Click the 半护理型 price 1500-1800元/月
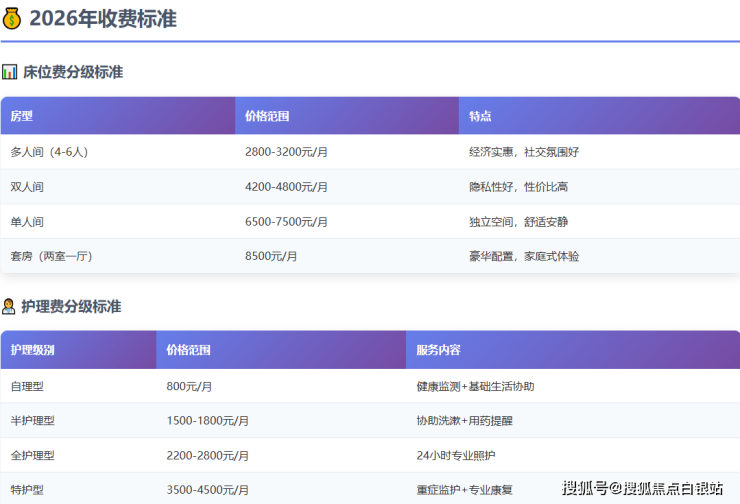Image resolution: width=740 pixels, height=504 pixels. click(207, 421)
